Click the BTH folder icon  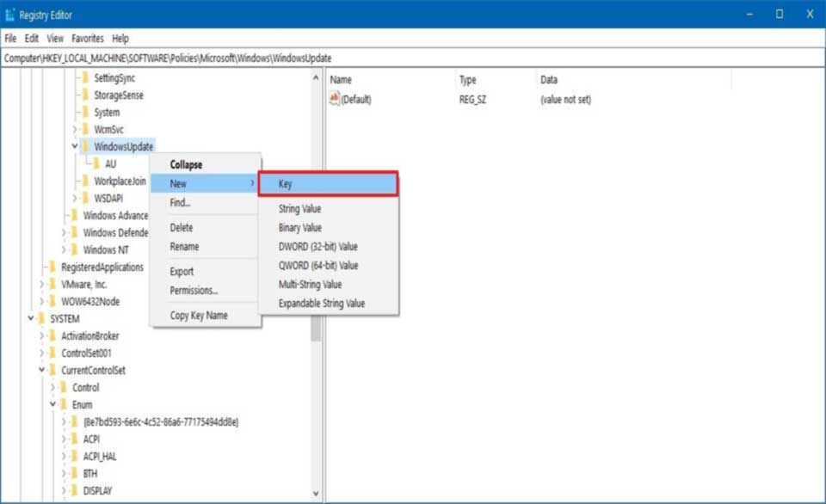pyautogui.click(x=74, y=473)
